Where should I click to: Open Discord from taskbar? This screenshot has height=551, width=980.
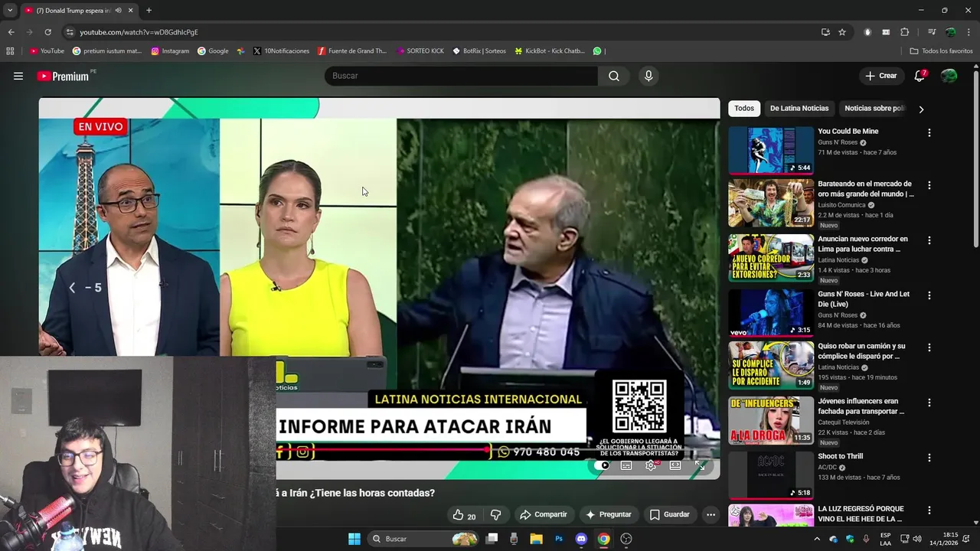(581, 539)
